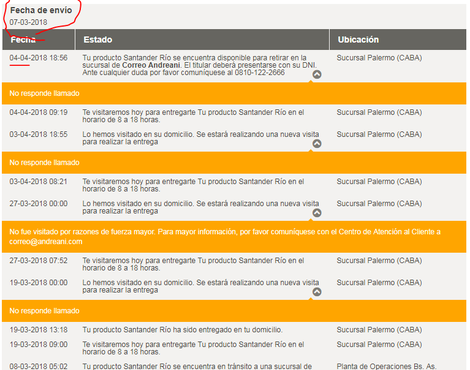
Task: Select Sucursal Palermo (CABA) in 19-03-2018 13:18 row
Action: (x=379, y=330)
